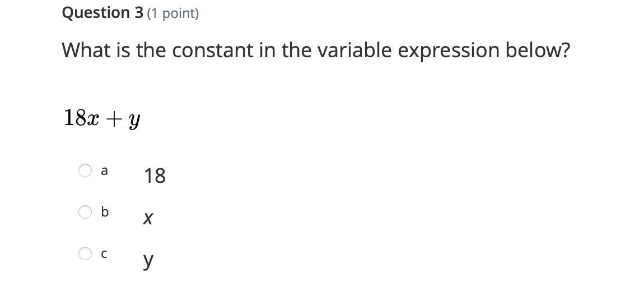Click the letter label c
Viewport: 644px width, 304px height.
104,254
